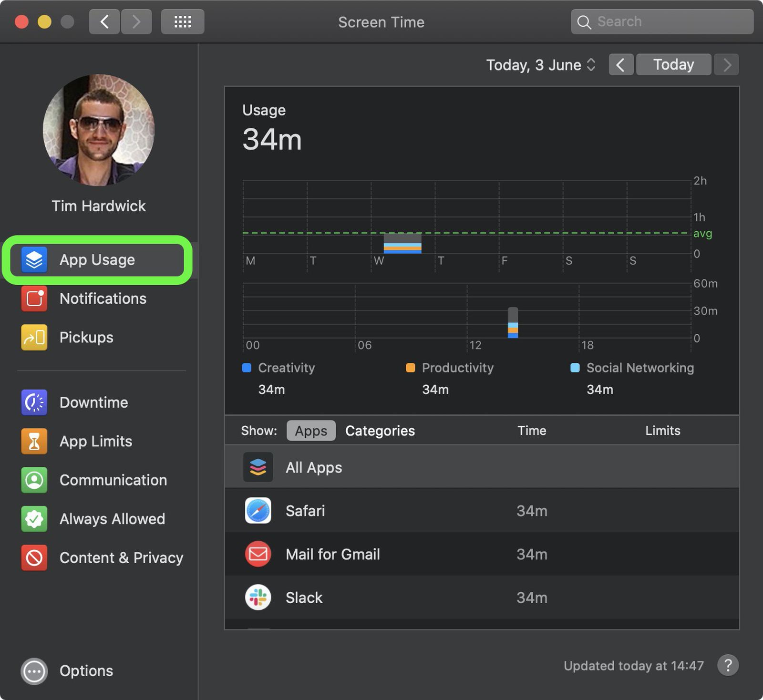Open the date stepper for Today, 3 June
763x700 pixels.
(x=591, y=65)
